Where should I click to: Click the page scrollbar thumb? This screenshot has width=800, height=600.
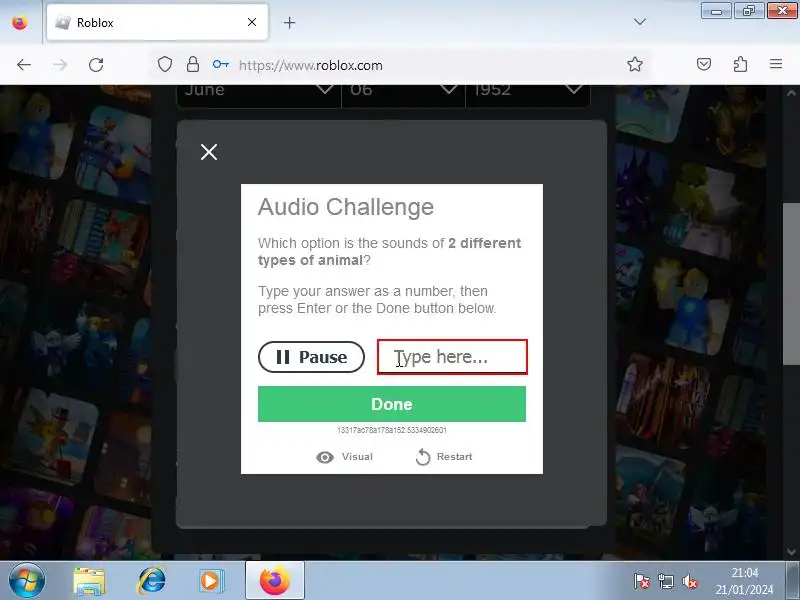click(x=791, y=284)
